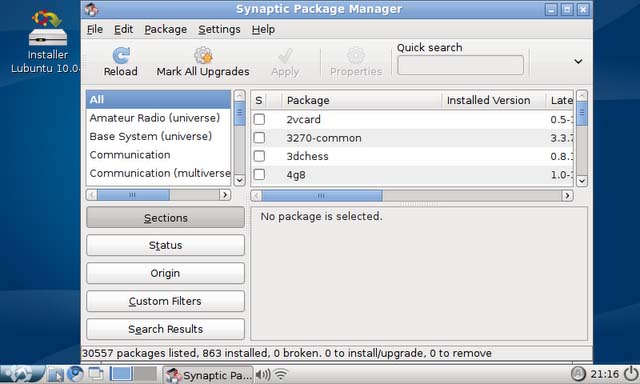This screenshot has height=384, width=640.
Task: Click into the Quick search field
Action: [460, 65]
